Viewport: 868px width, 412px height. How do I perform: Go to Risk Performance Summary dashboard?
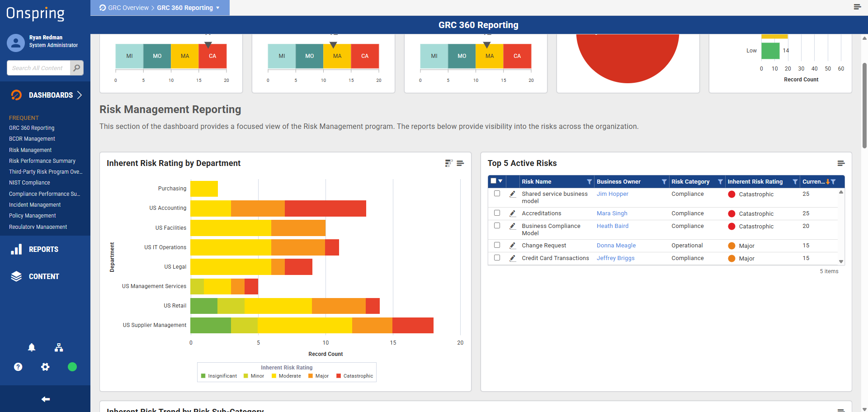tap(42, 161)
